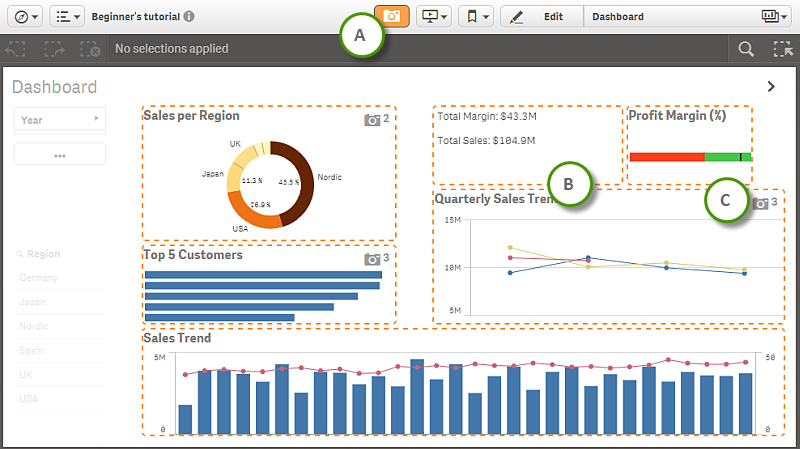800x449 pixels.
Task: Open the storytelling presentation menu
Action: [436, 17]
